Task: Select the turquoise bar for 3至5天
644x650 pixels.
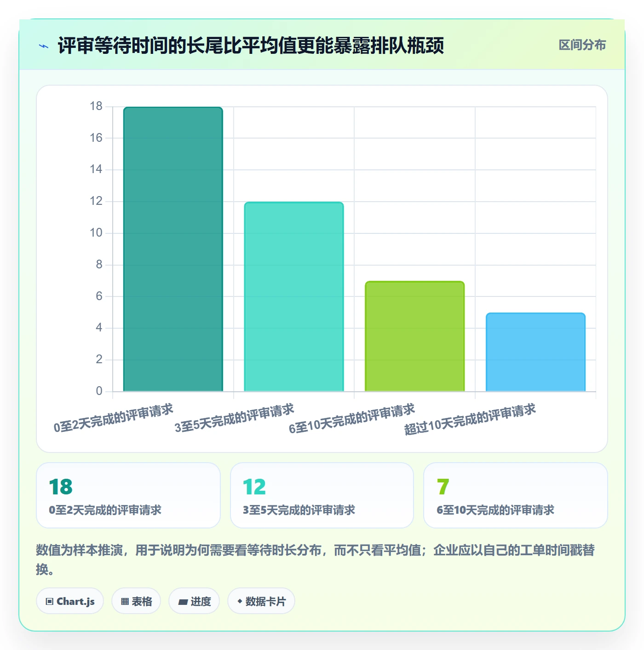Action: click(294, 296)
